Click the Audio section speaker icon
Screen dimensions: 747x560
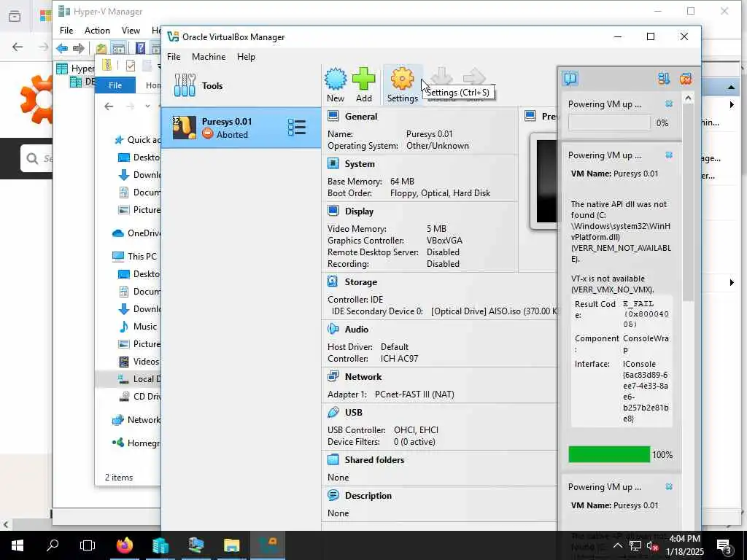(333, 329)
